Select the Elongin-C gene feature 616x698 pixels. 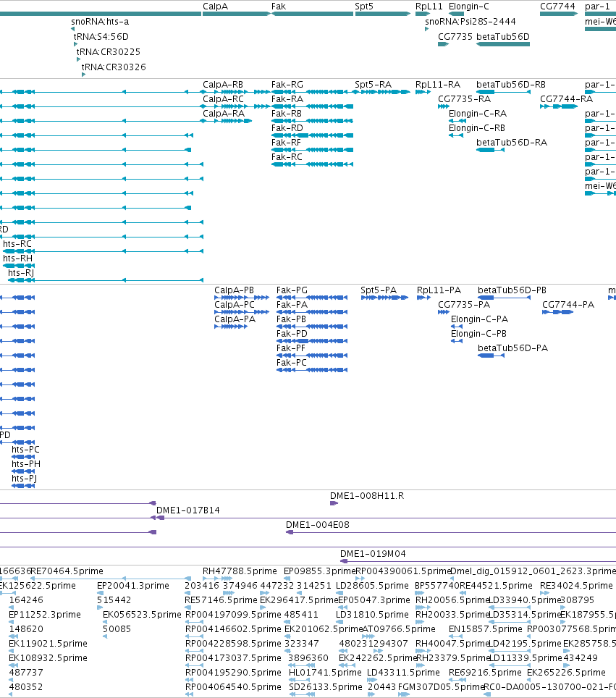coord(456,14)
